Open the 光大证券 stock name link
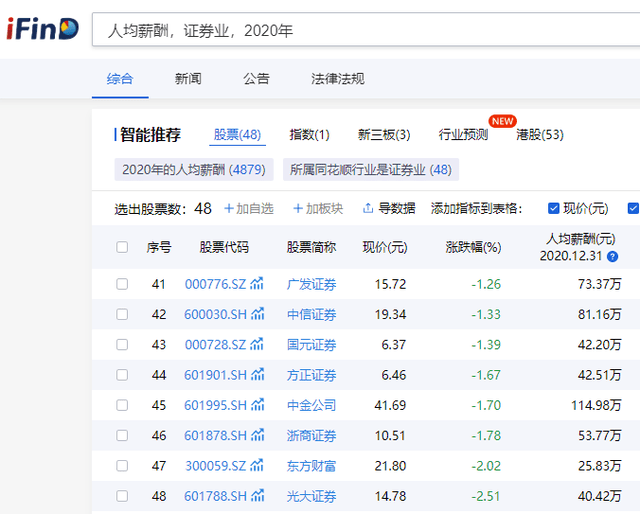 (x=311, y=496)
